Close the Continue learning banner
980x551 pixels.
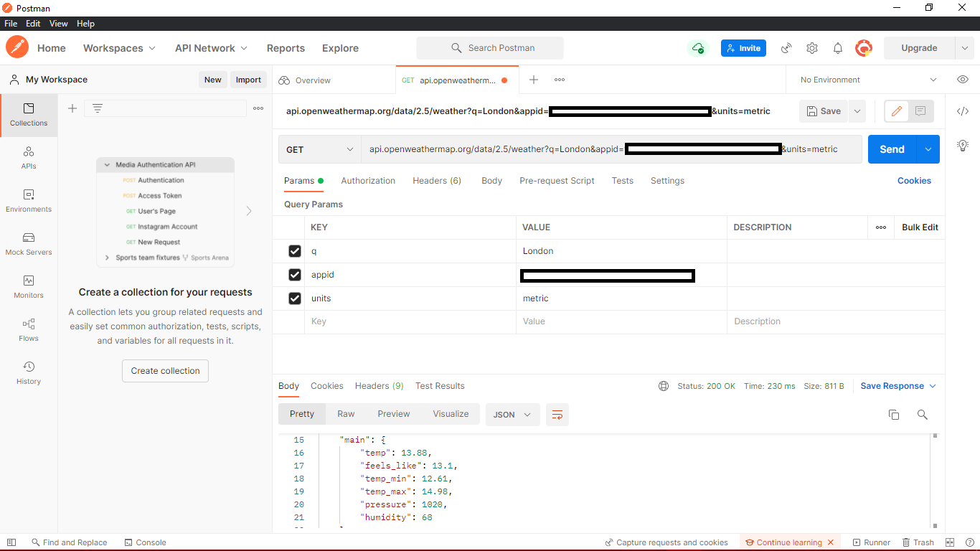(831, 542)
